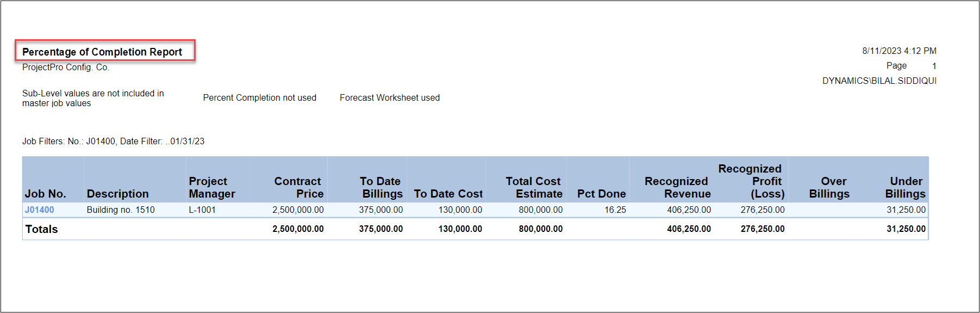Click the Pct Done column header

click(x=601, y=194)
